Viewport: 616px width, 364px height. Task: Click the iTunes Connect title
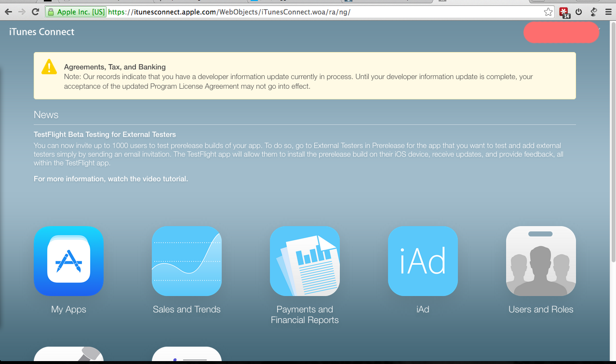point(42,32)
